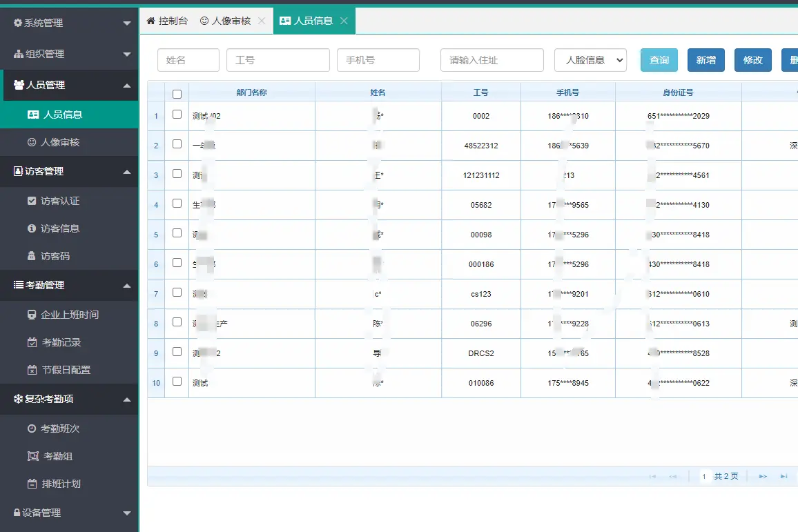Viewport: 798px width, 532px height.
Task: Collapse the 人员管理 menu
Action: (x=70, y=85)
